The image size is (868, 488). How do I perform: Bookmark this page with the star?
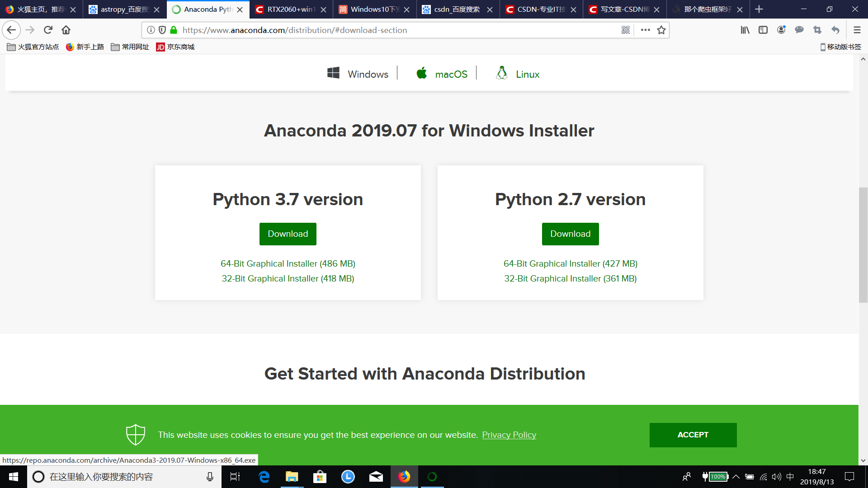[x=661, y=30]
